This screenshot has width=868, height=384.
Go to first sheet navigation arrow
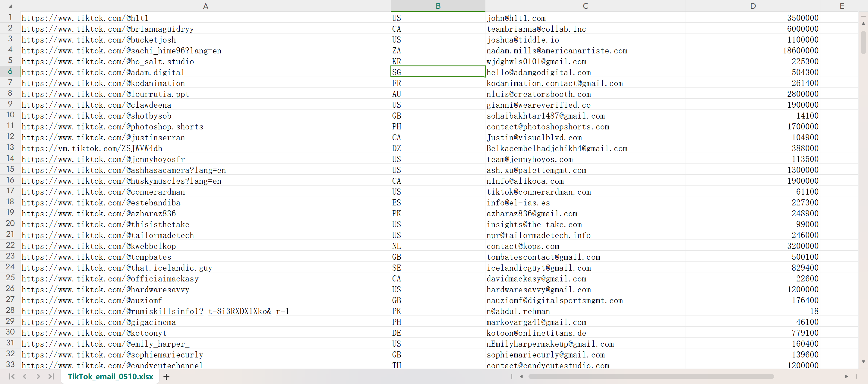12,376
